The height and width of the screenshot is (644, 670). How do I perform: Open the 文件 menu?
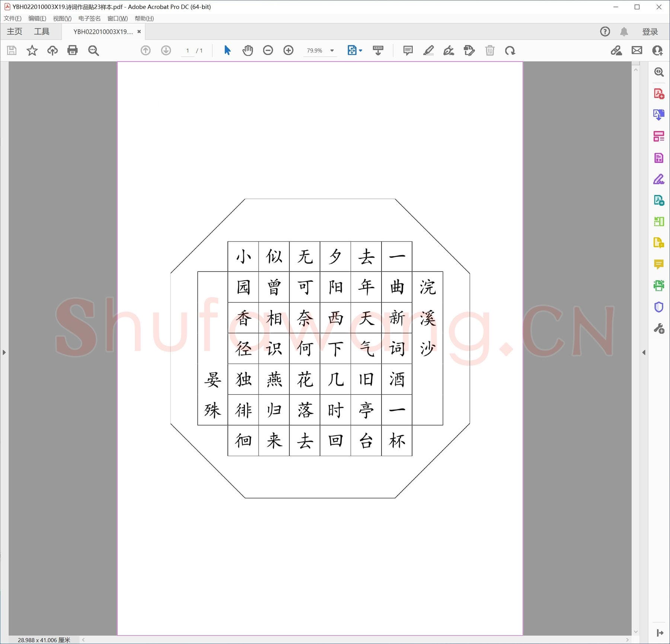13,18
